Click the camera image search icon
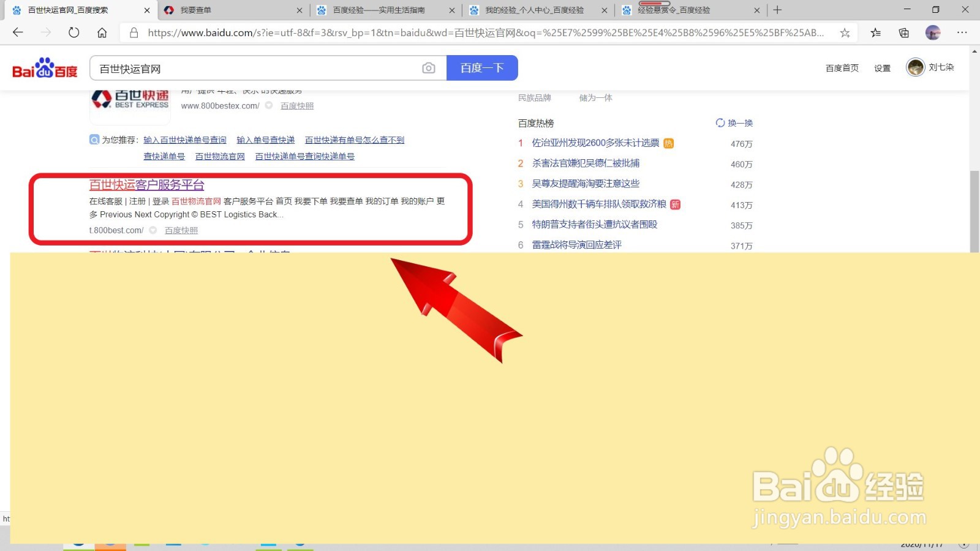980x551 pixels. (x=429, y=68)
